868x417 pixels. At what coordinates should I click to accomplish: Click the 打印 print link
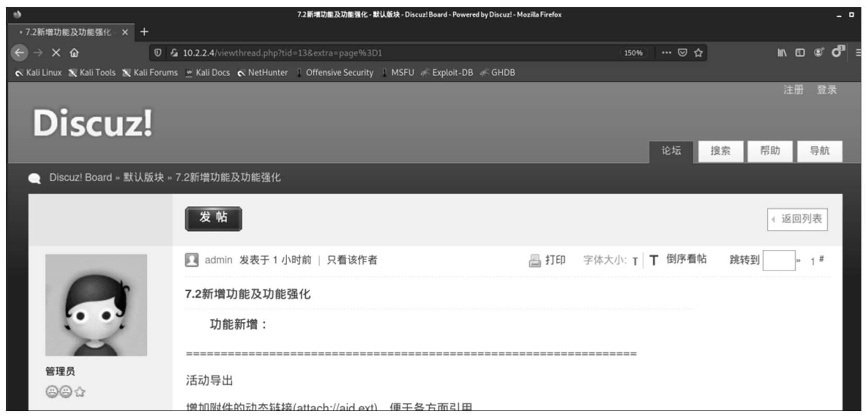[x=556, y=260]
